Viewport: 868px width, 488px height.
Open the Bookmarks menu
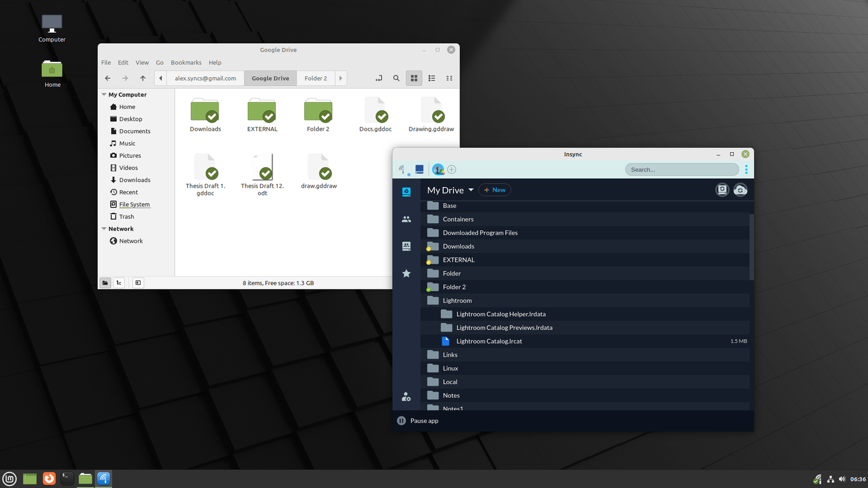tap(186, 62)
